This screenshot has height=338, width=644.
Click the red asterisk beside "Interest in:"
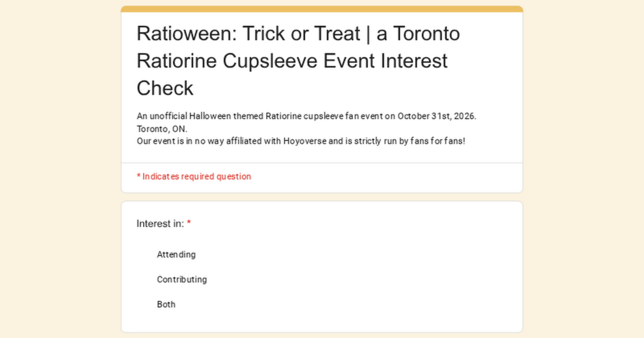[x=189, y=222]
